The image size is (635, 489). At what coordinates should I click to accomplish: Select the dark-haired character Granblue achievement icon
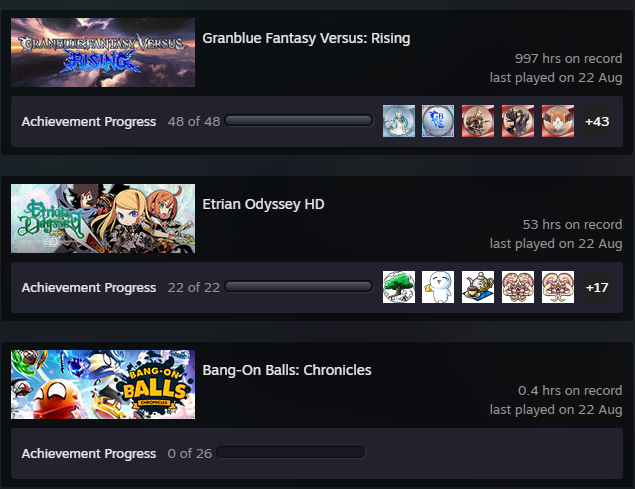(518, 121)
